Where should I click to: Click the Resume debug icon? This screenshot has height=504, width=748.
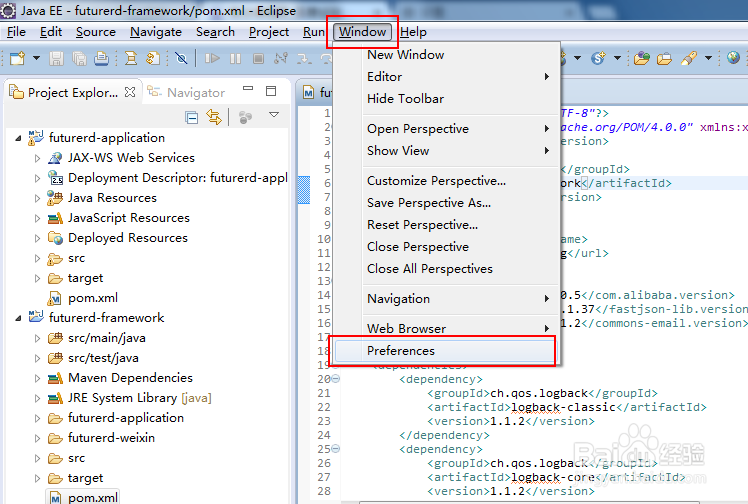pos(212,59)
